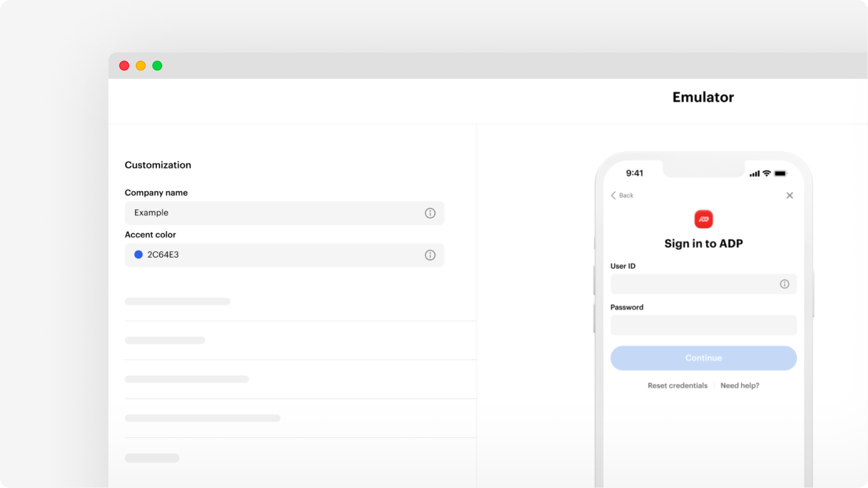Click the Customization section title
The image size is (868, 488).
[x=158, y=165]
